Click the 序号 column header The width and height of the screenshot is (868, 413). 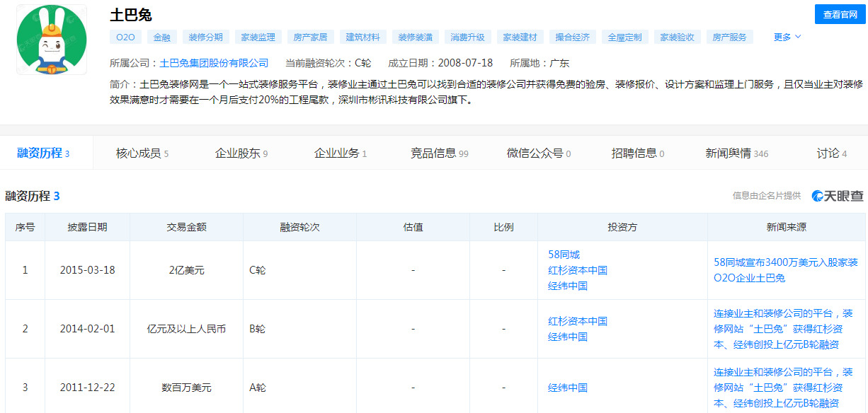coord(25,227)
